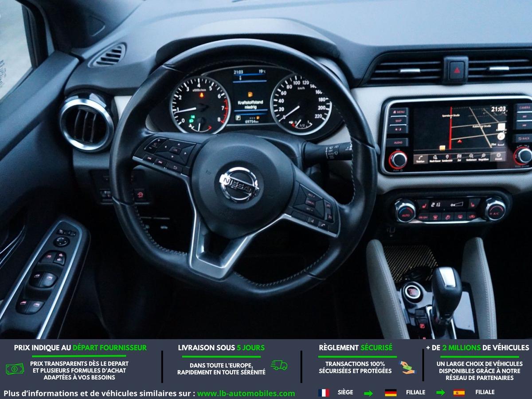
Task: Push the volume power knob left of screen
Action: point(398,159)
